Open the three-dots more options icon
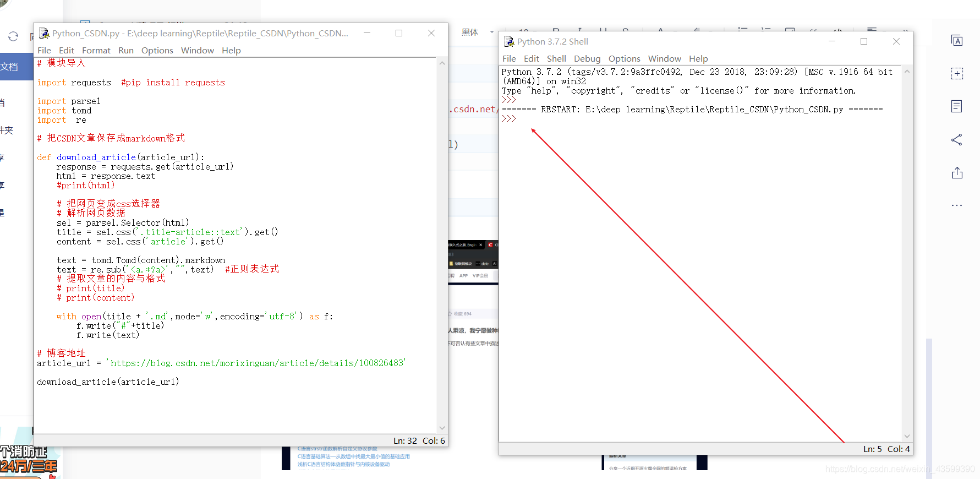 coord(957,205)
